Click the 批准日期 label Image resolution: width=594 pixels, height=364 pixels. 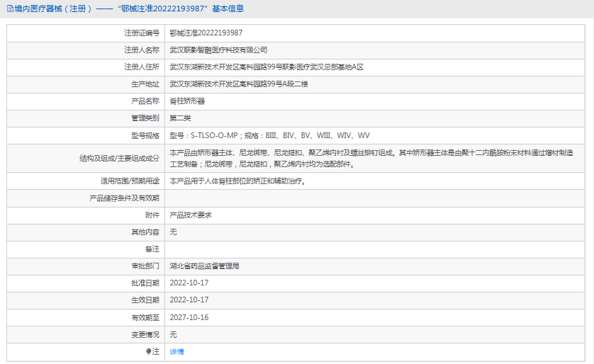point(145,283)
